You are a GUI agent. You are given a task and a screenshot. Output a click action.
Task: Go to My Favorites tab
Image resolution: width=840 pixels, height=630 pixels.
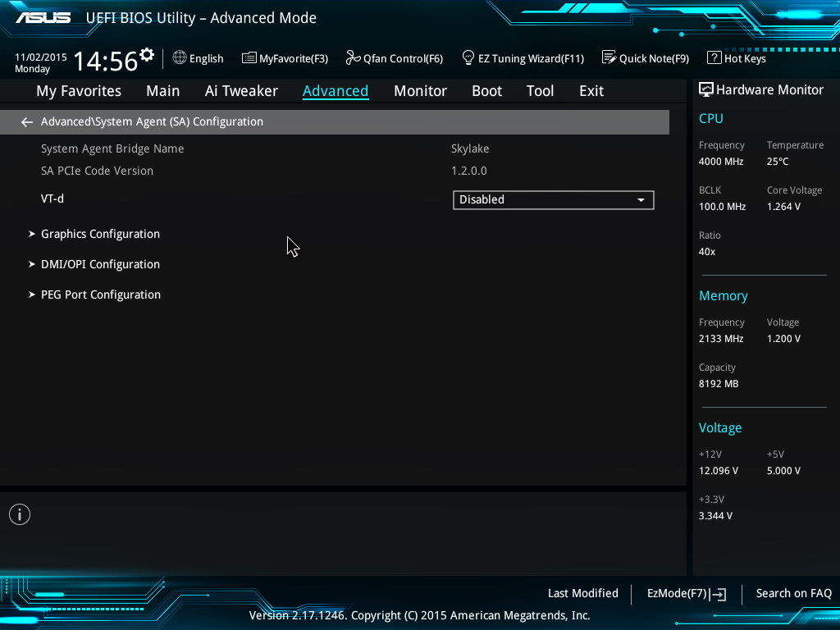click(x=79, y=91)
